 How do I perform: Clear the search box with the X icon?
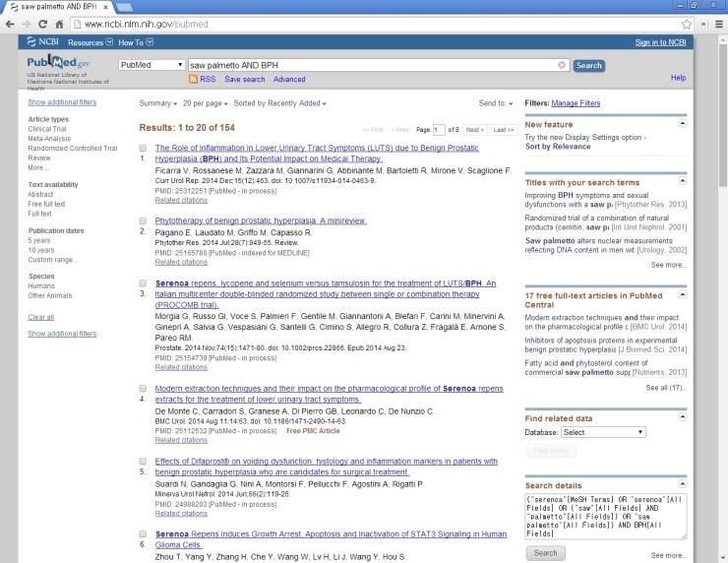pyautogui.click(x=562, y=66)
